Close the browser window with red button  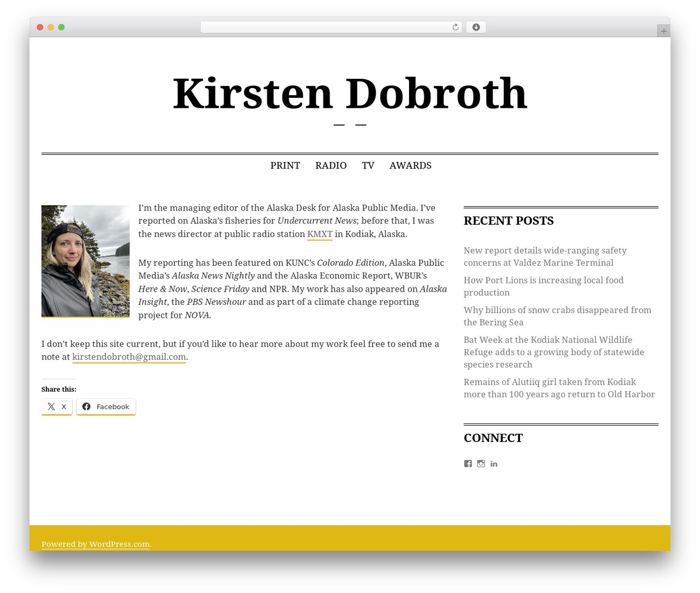(40, 27)
